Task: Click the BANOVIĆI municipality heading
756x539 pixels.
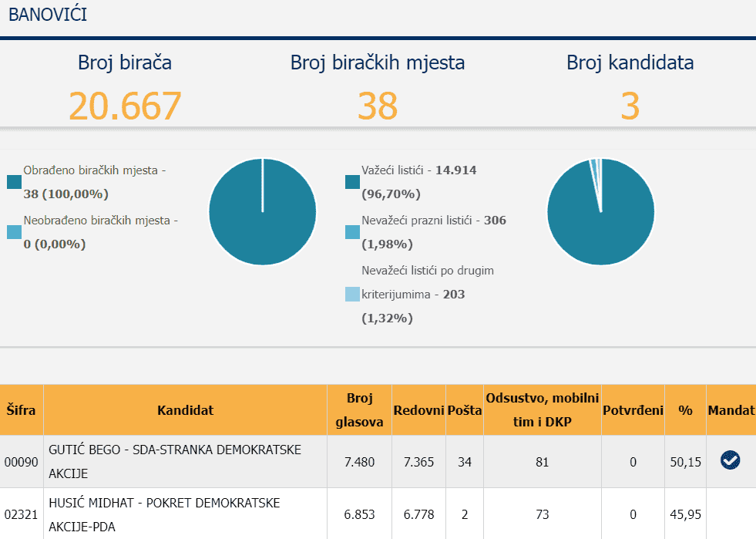Action: click(48, 14)
